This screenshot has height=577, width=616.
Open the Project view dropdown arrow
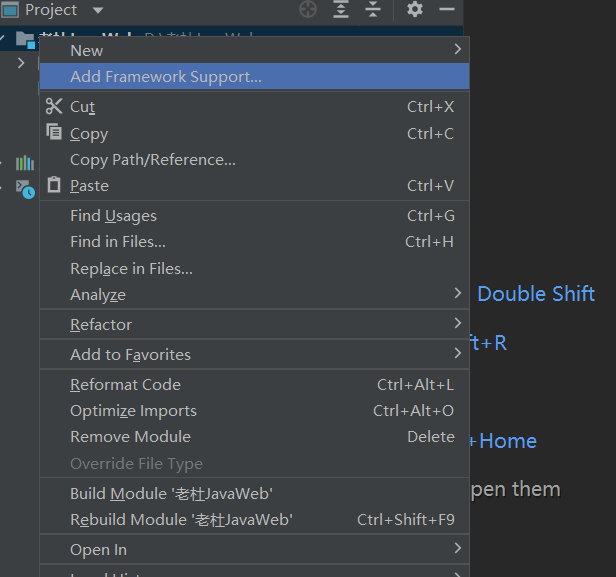98,10
